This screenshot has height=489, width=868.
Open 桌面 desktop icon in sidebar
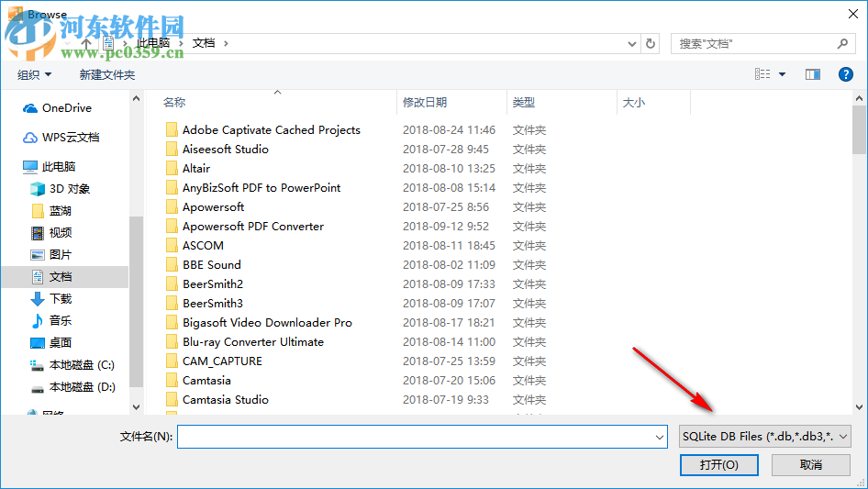click(37, 343)
